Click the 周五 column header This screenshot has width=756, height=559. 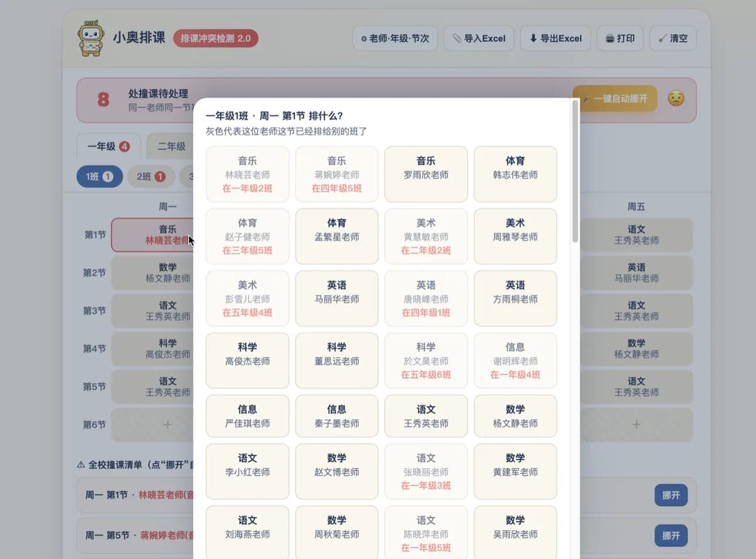pos(636,207)
